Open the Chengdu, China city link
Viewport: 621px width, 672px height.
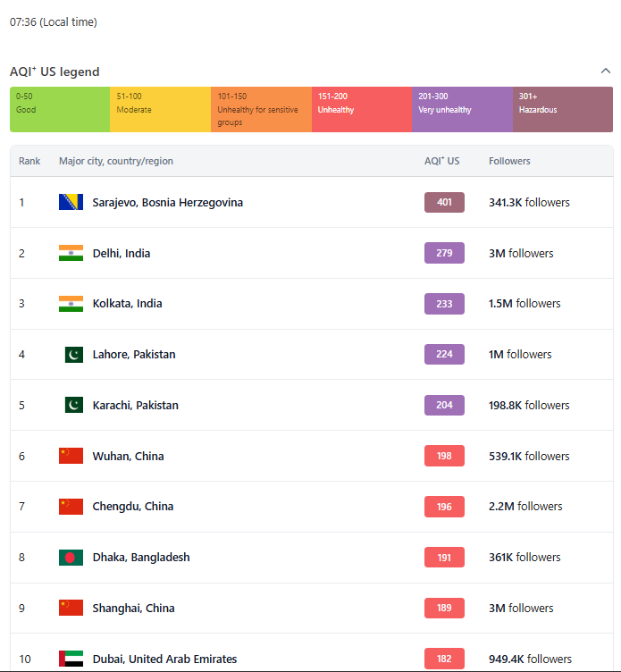click(132, 507)
